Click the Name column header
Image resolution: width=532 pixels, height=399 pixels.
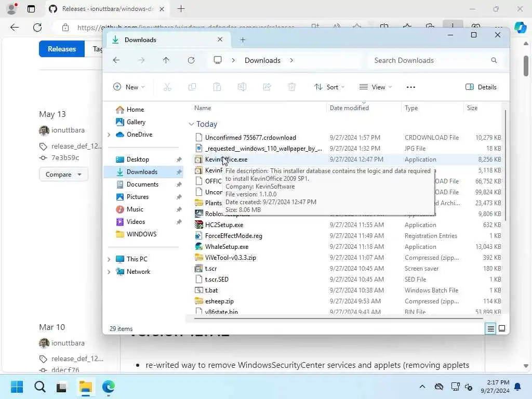pos(203,108)
